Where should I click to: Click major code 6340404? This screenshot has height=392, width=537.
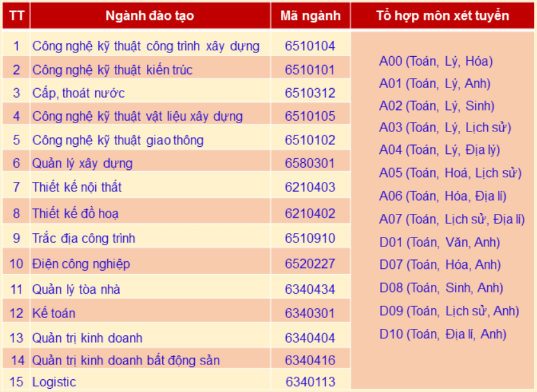point(310,338)
